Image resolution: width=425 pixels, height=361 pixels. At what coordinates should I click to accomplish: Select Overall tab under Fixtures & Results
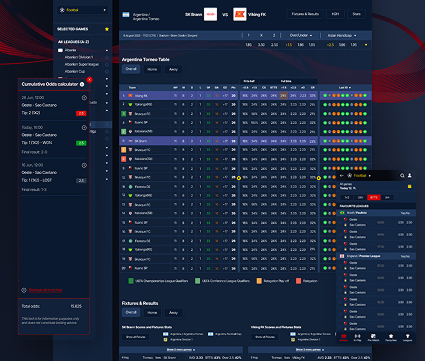[x=131, y=312]
